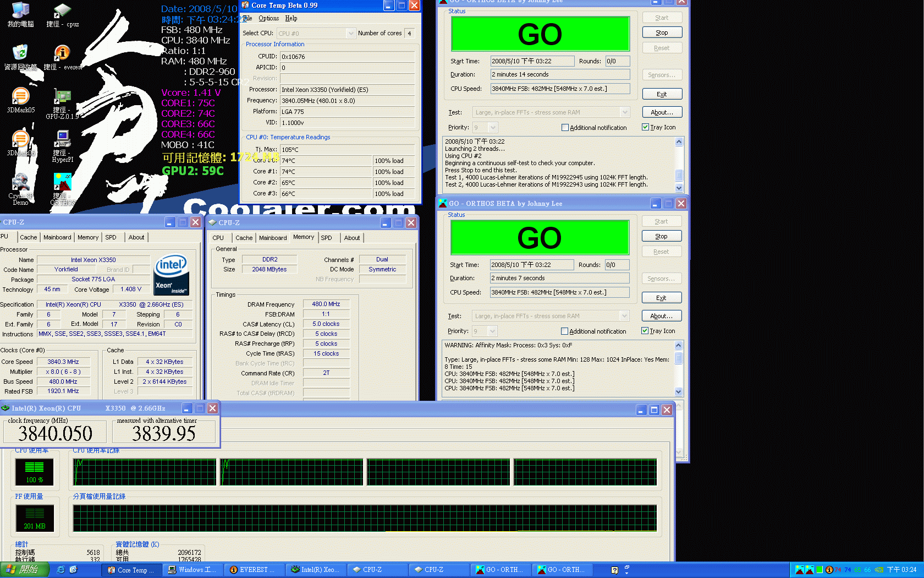Switch to first CPU-Z taskbar button
924x578 pixels.
[x=378, y=570]
